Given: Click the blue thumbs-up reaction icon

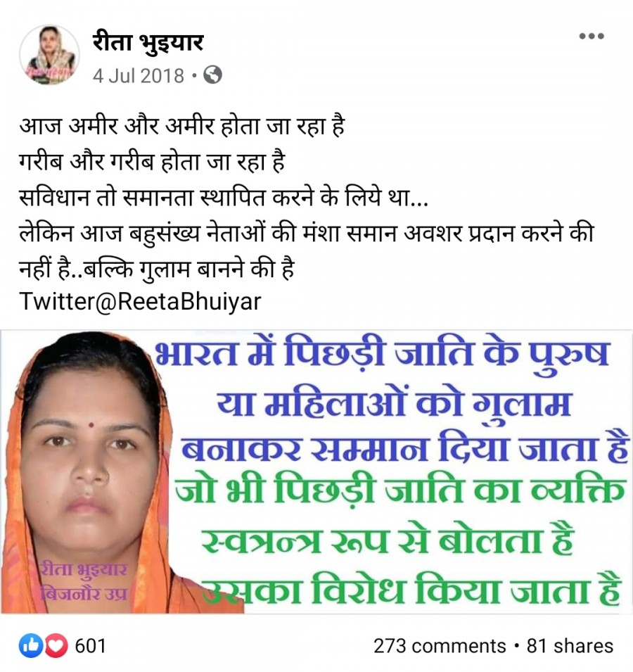Looking at the screenshot, I should coord(31,645).
